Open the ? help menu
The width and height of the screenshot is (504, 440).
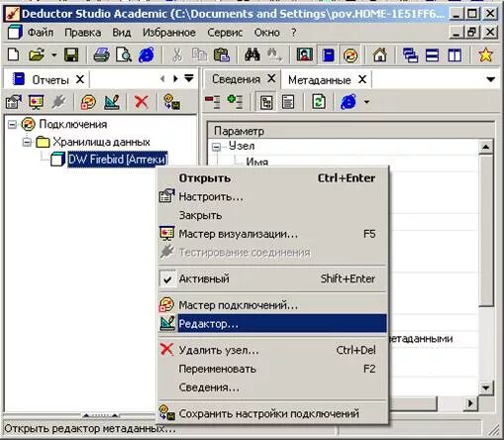(x=294, y=33)
